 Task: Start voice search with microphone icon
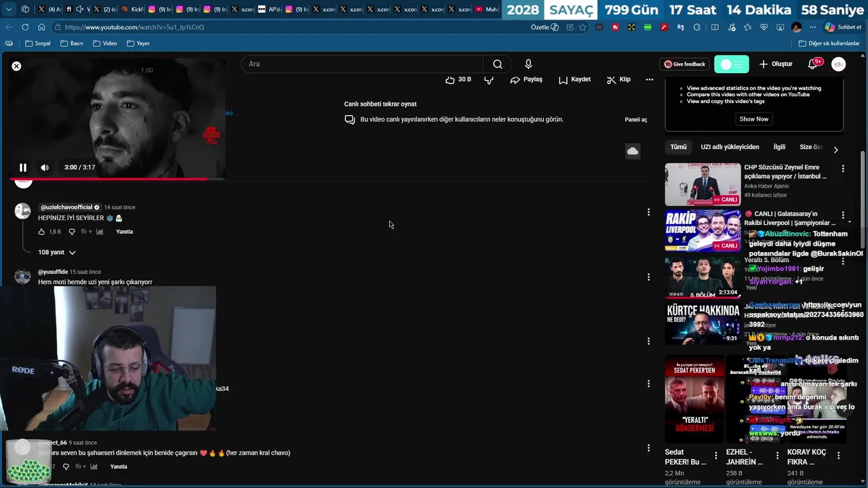point(528,64)
